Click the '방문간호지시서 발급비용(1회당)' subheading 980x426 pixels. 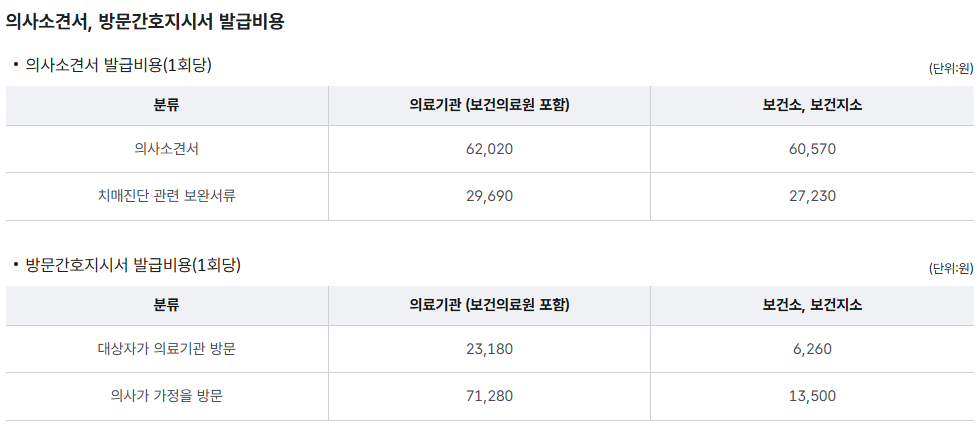pyautogui.click(x=133, y=265)
